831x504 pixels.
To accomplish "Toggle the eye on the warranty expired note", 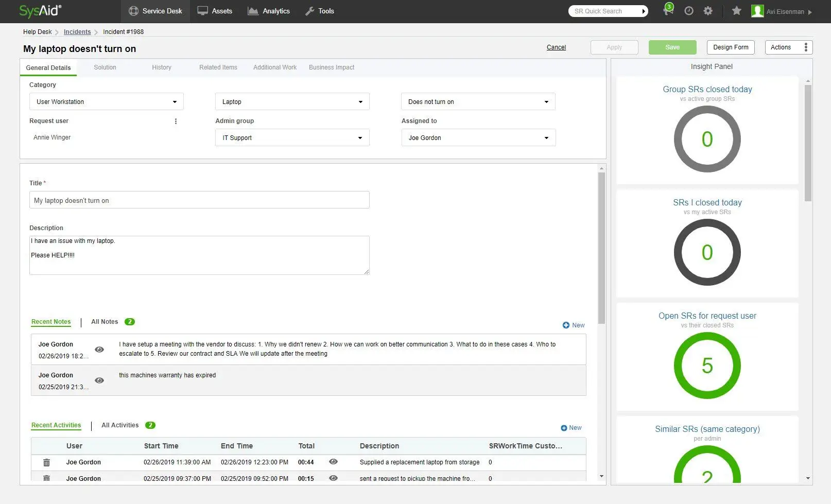I will 99,380.
